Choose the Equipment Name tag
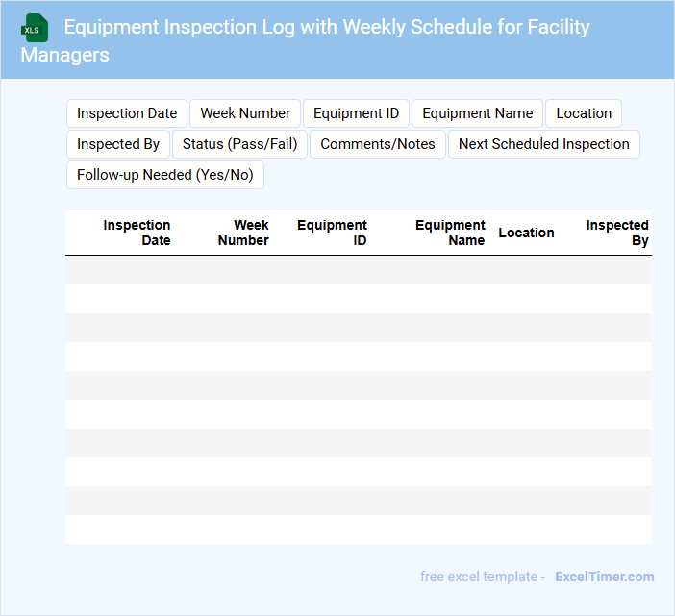 [477, 113]
